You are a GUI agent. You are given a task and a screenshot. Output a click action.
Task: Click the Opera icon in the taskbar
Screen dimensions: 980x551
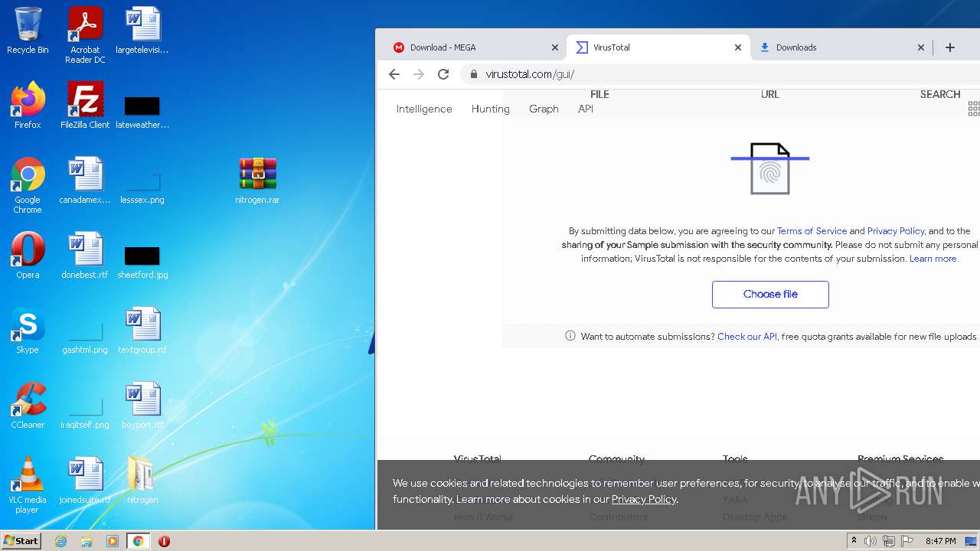coord(164,541)
